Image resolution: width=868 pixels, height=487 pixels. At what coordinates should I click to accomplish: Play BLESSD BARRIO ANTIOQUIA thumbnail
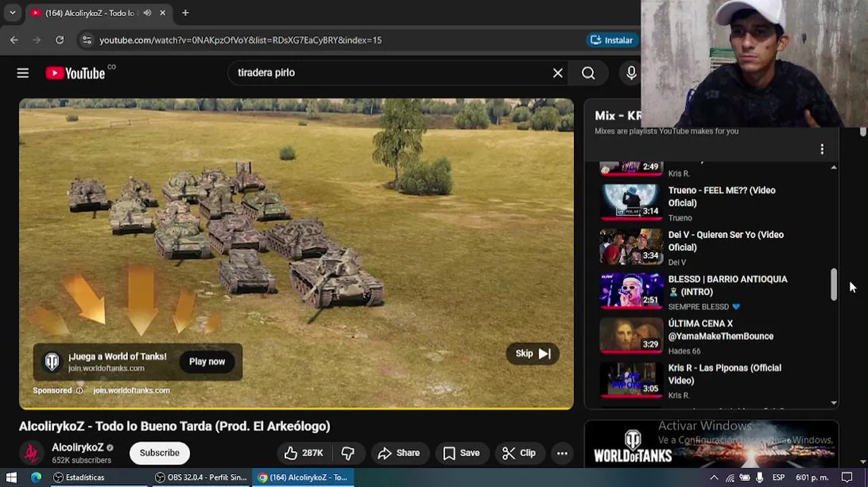point(631,291)
